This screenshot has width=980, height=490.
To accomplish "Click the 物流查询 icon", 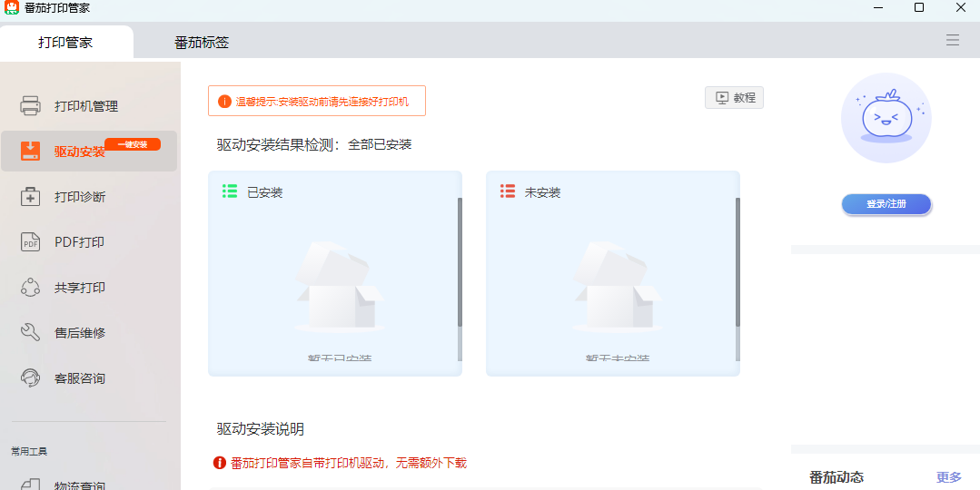I will pyautogui.click(x=31, y=485).
